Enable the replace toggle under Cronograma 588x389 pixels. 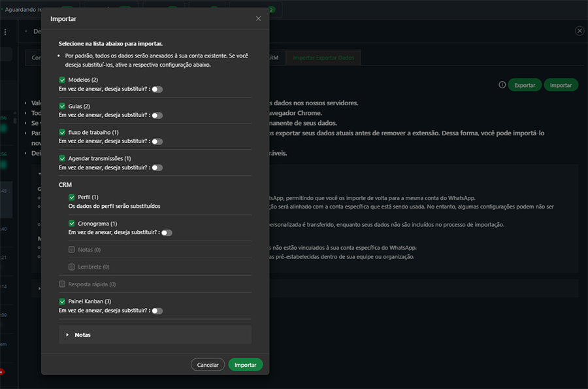(167, 232)
